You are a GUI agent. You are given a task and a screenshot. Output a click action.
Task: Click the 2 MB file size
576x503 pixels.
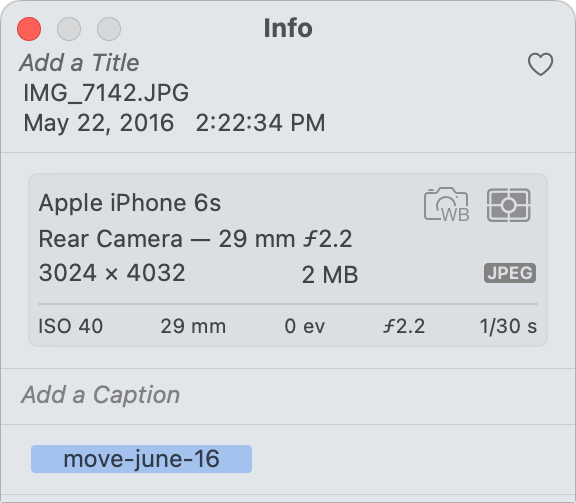coord(330,275)
